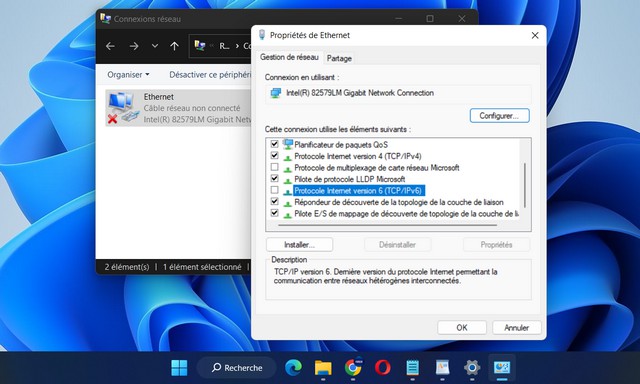
Task: Click '2 élément(s)' status bar text
Action: tap(127, 267)
